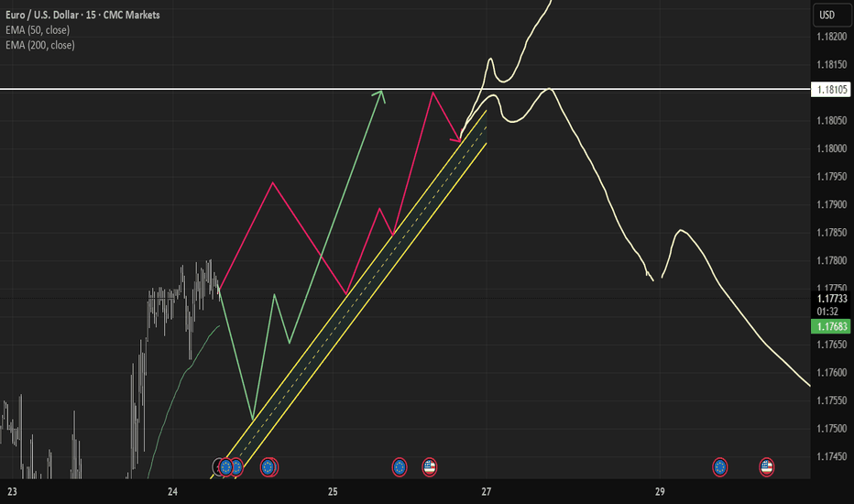The height and width of the screenshot is (504, 854).
Task: Open the EU flag event icon after date 29
Action: tap(720, 467)
